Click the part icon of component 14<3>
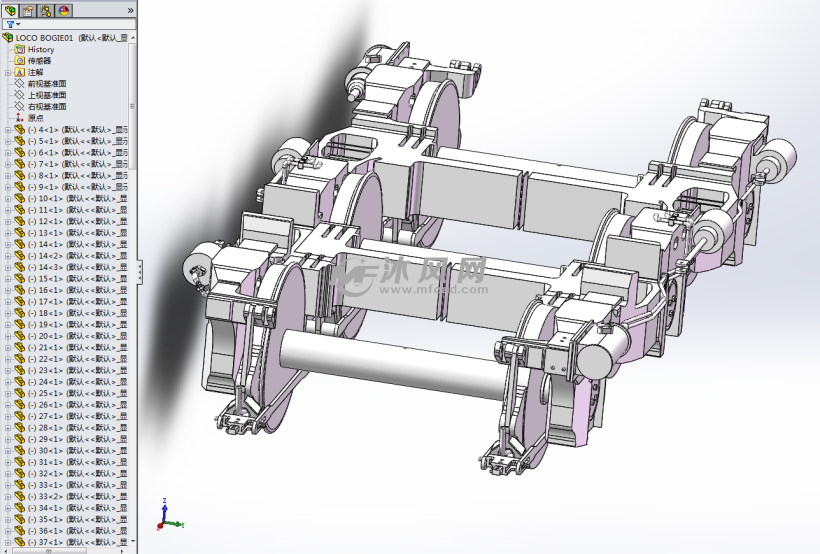The width and height of the screenshot is (820, 554). 20,267
